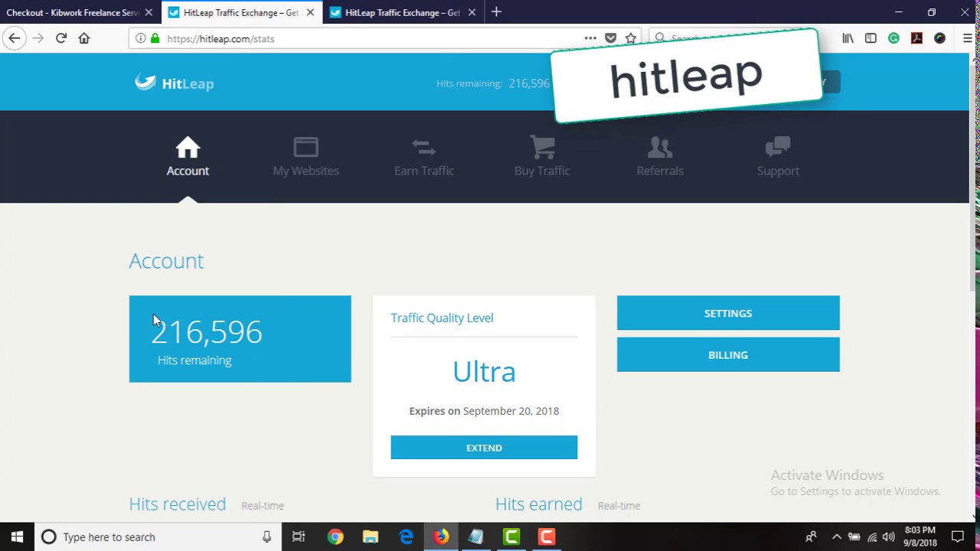
Task: Launch Microsoft Edge from the taskbar
Action: [x=406, y=537]
